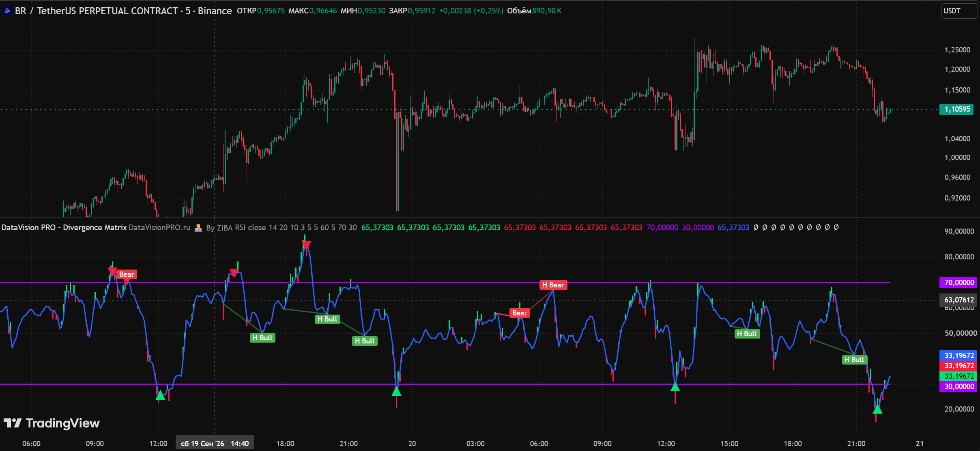This screenshot has width=980, height=451.
Task: Click the 90,00000 indicator axis label
Action: tap(959, 231)
